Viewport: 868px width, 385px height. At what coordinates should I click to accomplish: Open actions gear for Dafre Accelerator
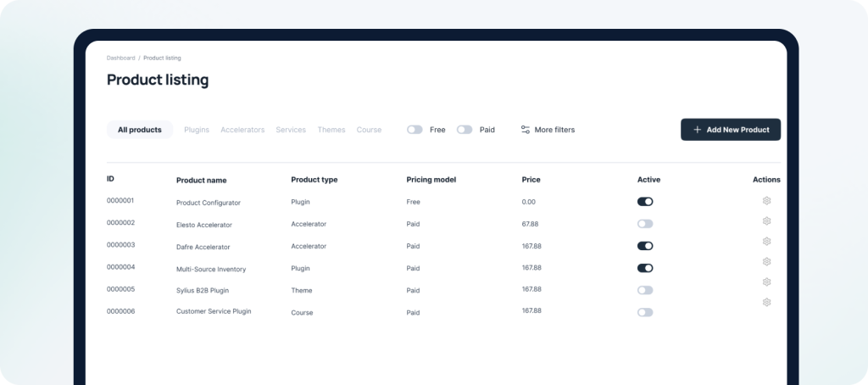coord(766,242)
